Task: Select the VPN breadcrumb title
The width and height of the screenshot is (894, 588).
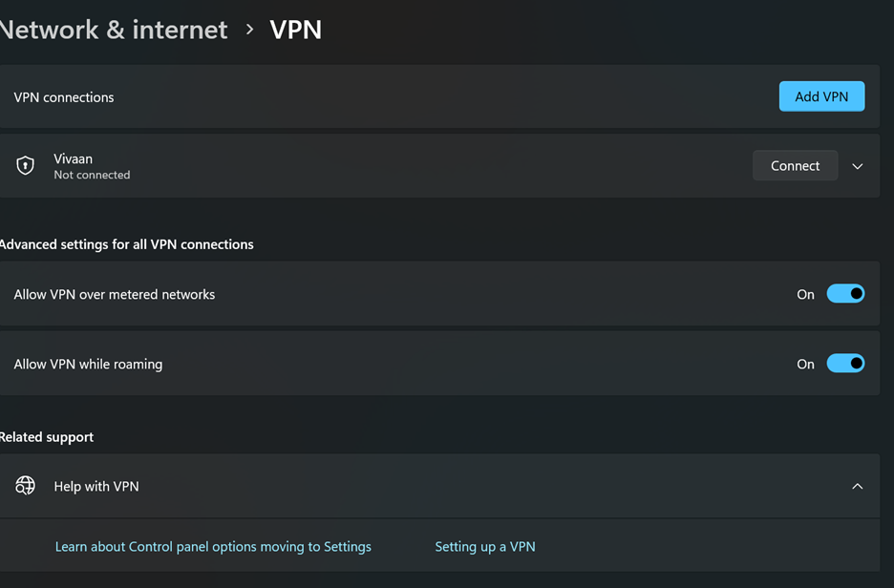Action: 296,30
